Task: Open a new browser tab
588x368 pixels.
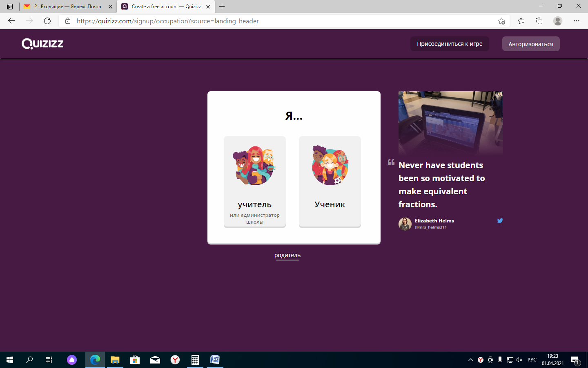Action: [222, 7]
